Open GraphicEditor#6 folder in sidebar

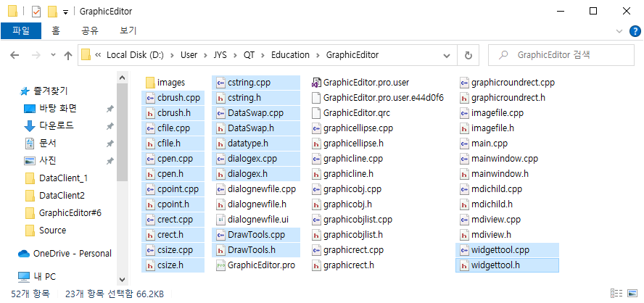[63, 213]
